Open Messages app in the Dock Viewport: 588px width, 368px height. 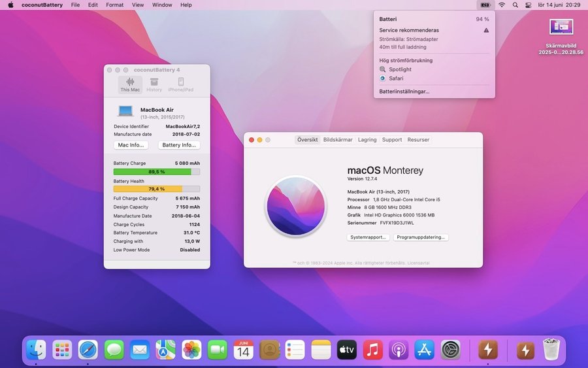click(114, 350)
